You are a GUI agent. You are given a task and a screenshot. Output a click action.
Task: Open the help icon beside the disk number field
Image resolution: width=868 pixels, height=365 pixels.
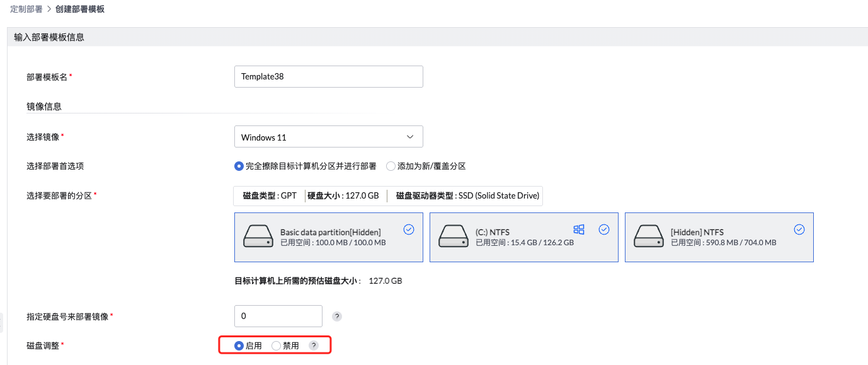(x=337, y=316)
